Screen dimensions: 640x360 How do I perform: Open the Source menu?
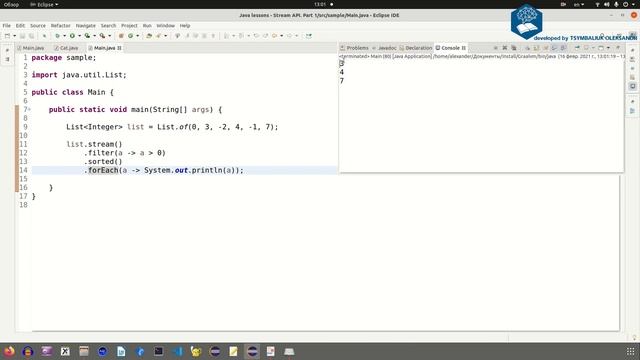point(38,25)
